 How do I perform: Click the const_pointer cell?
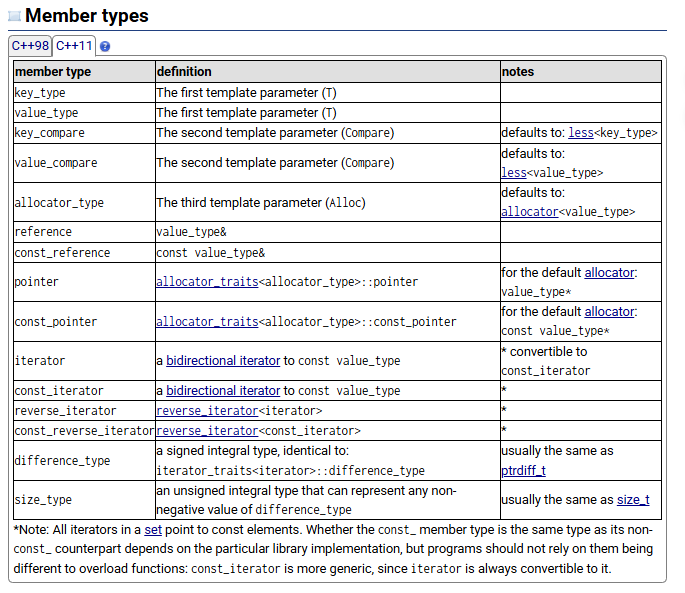pos(84,322)
